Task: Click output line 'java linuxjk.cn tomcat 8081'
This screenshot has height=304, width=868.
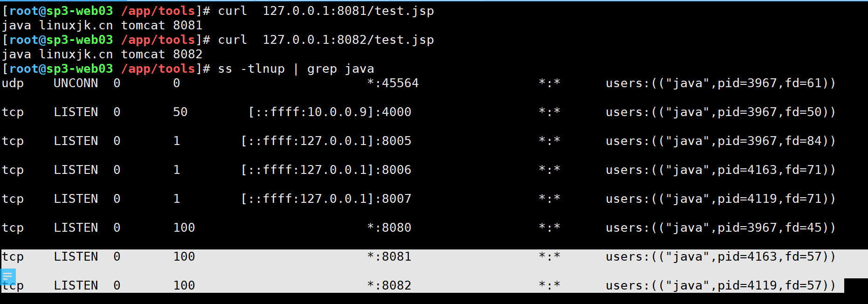Action: pos(102,26)
